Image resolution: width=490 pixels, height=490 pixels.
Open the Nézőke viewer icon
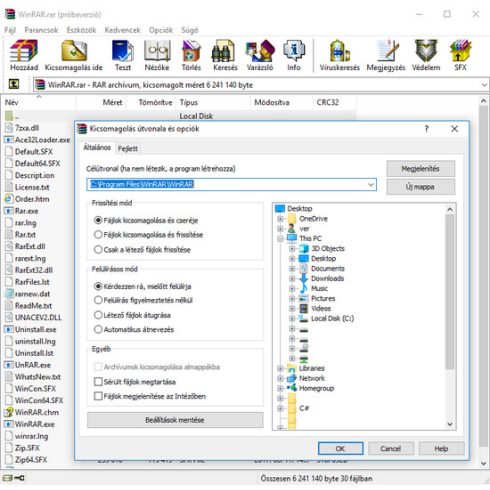click(x=157, y=51)
